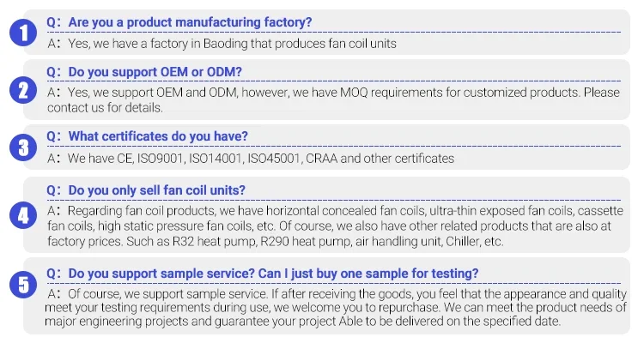Viewport: 644px width, 343px height.
Task: Open the 'Do you support OEM or ODM?' question
Action: click(x=155, y=71)
